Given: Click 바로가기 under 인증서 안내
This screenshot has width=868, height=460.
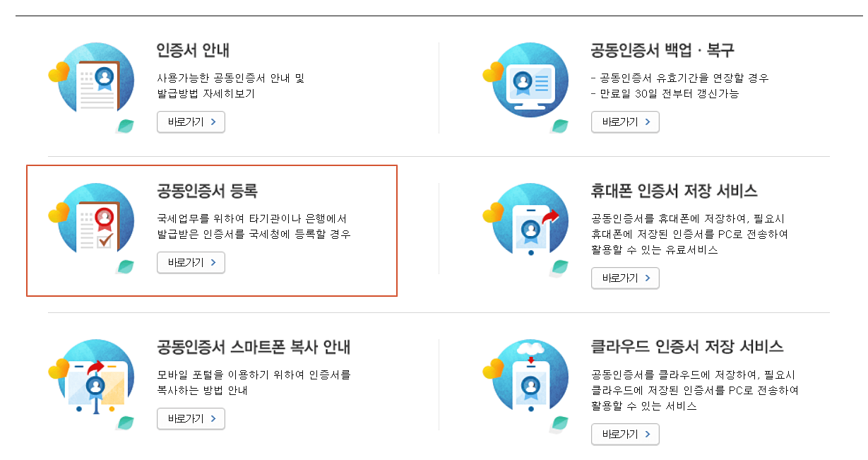Looking at the screenshot, I should point(191,122).
